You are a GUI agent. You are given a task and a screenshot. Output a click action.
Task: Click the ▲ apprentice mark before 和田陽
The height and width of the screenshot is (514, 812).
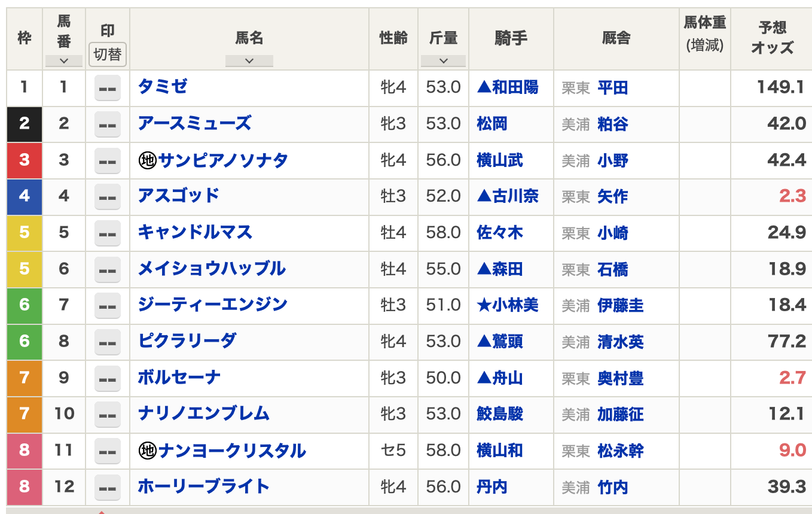click(484, 88)
